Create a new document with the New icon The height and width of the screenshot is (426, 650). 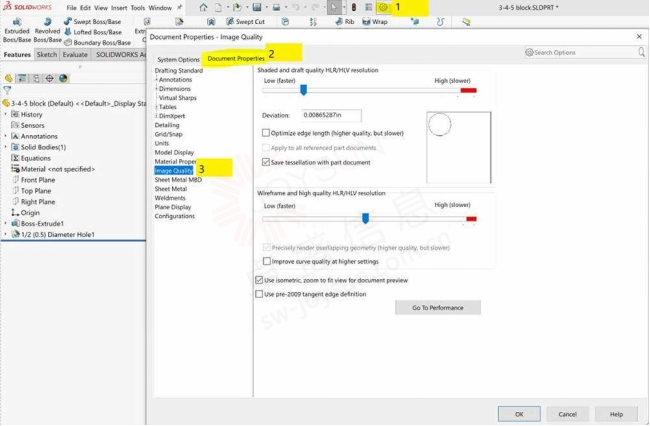point(218,7)
